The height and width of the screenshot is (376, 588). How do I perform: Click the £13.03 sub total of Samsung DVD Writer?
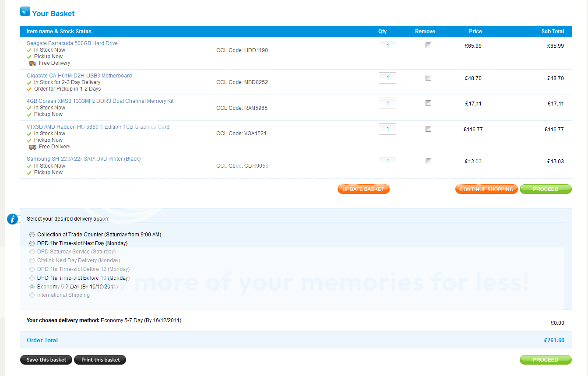556,162
